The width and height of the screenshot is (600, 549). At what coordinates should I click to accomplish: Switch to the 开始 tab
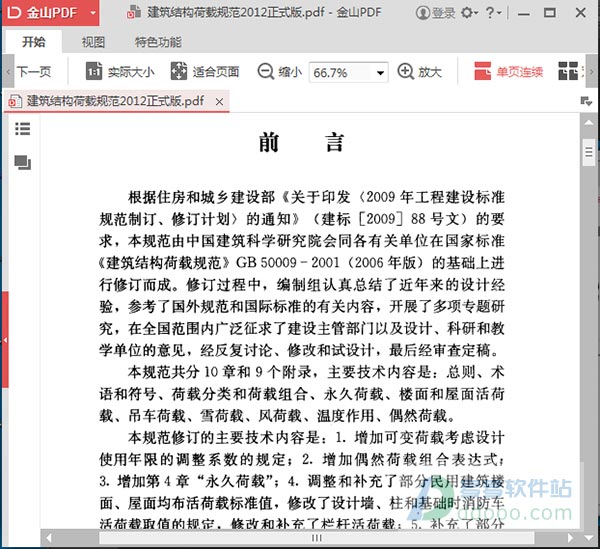tap(33, 42)
